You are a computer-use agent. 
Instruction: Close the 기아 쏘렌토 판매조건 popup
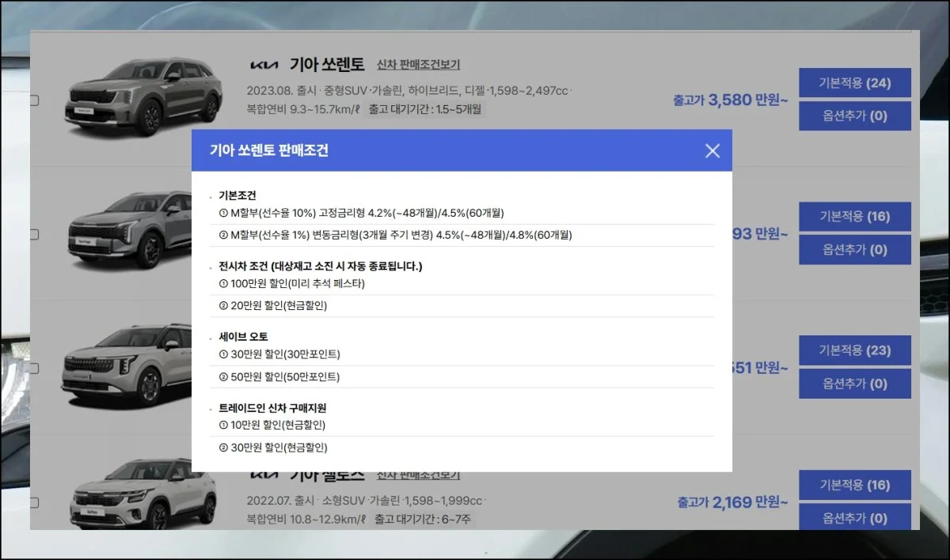point(712,150)
